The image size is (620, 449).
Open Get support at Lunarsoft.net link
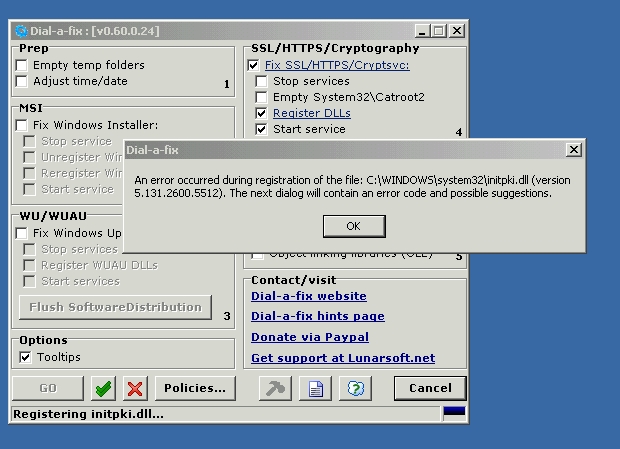[343, 358]
